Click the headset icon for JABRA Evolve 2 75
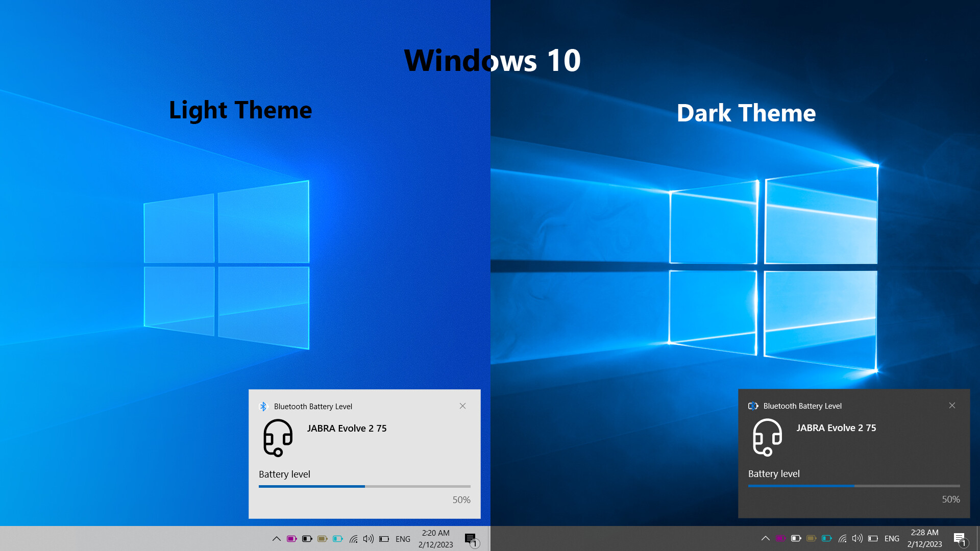The height and width of the screenshot is (551, 980). pyautogui.click(x=277, y=438)
